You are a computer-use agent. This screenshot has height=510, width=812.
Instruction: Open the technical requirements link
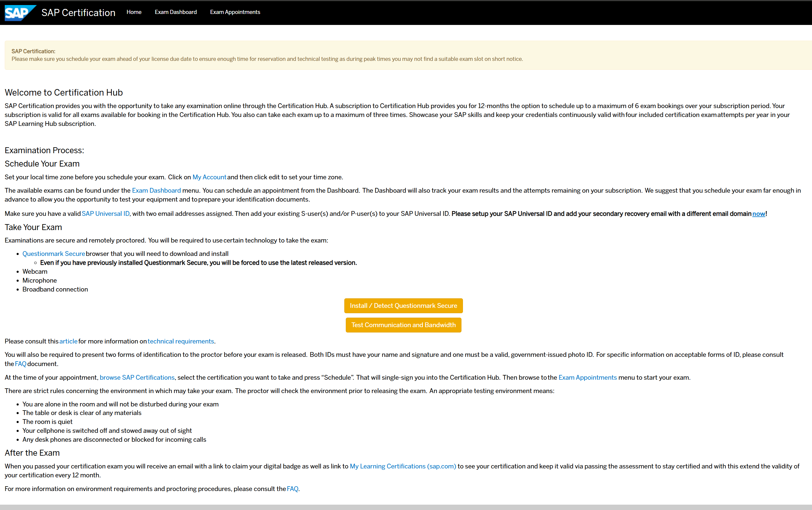[x=181, y=341]
